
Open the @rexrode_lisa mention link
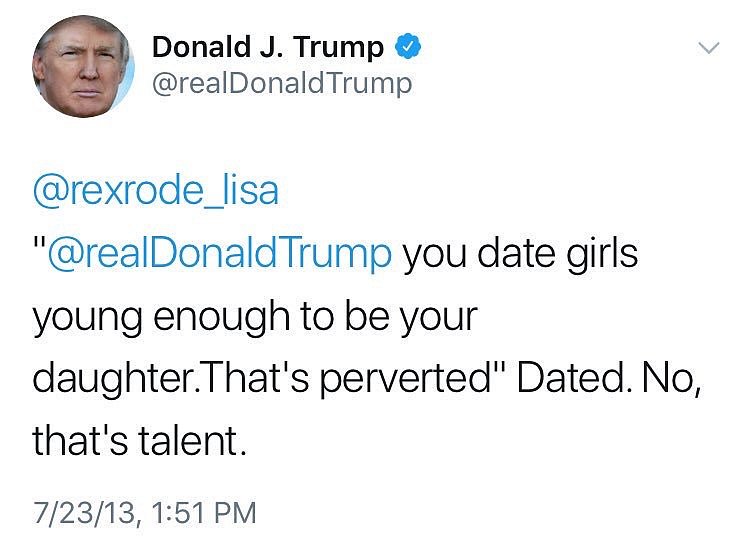[x=155, y=189]
